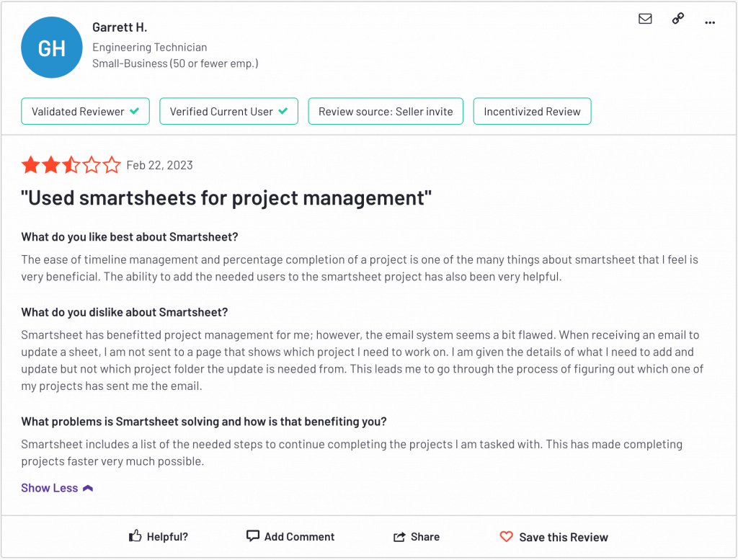Click Add Comment label

(299, 536)
